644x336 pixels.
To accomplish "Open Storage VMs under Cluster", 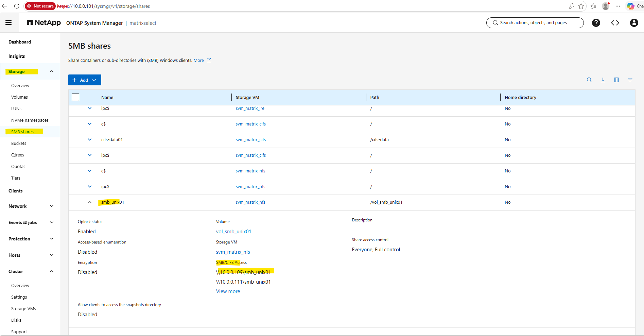I will tap(23, 308).
